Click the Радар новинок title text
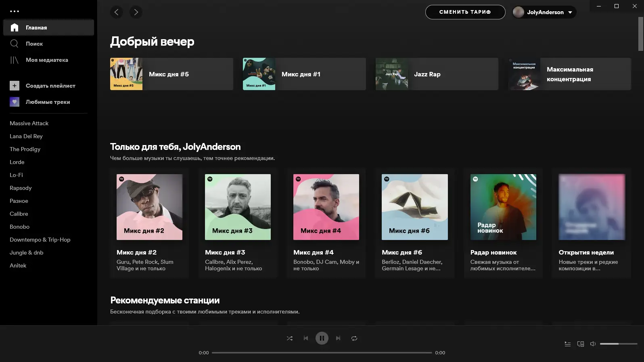The image size is (644, 362). (493, 252)
